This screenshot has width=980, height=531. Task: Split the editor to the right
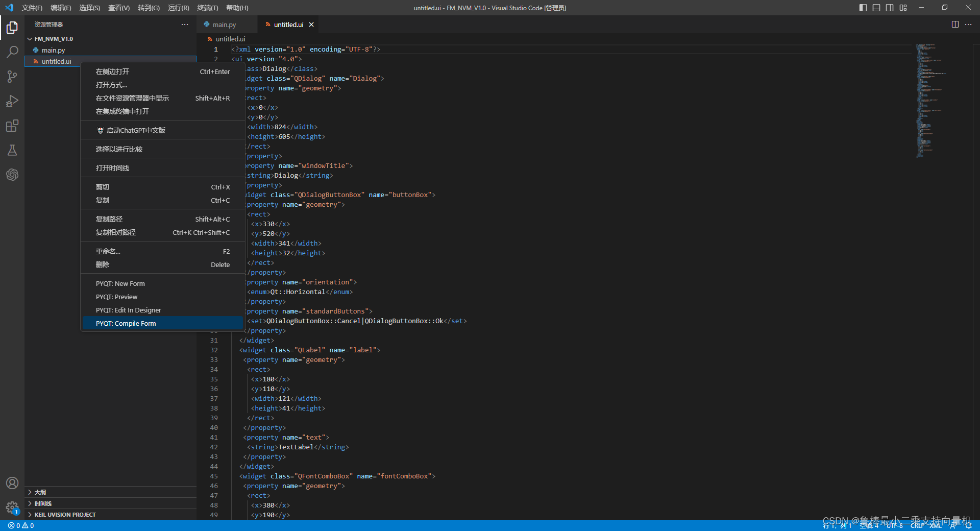click(x=955, y=25)
